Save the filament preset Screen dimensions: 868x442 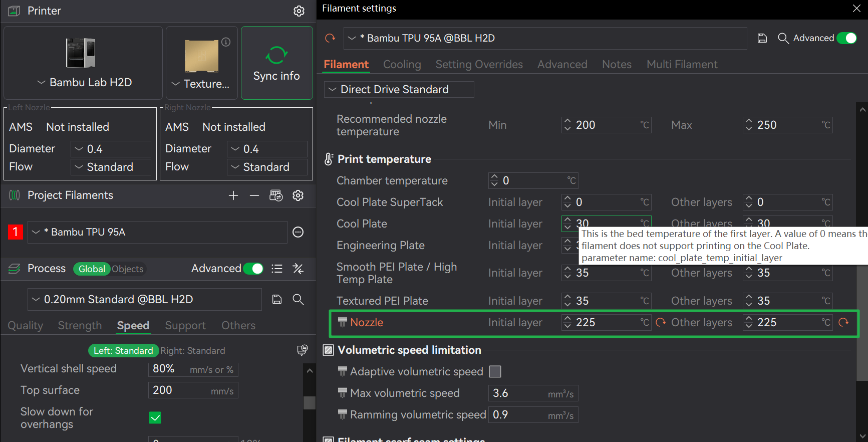coord(762,38)
